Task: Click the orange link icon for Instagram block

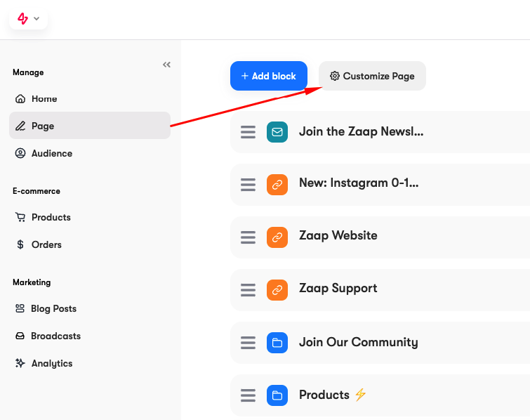Action: 277,185
